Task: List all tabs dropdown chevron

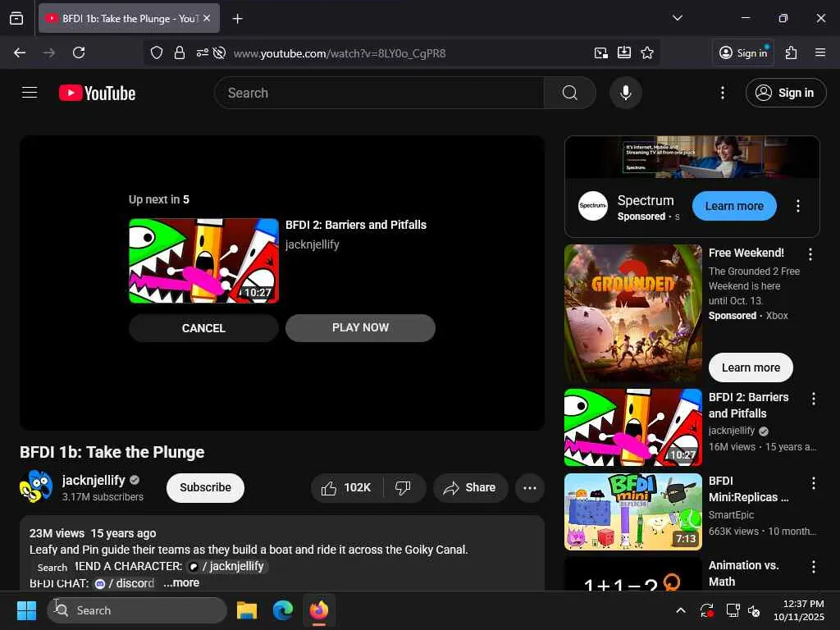Action: tap(677, 18)
